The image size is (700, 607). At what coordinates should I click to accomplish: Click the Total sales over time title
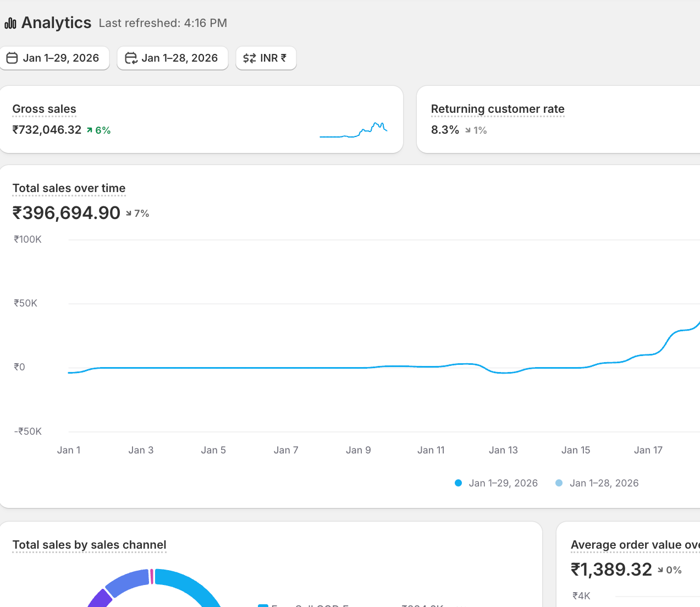pyautogui.click(x=69, y=188)
